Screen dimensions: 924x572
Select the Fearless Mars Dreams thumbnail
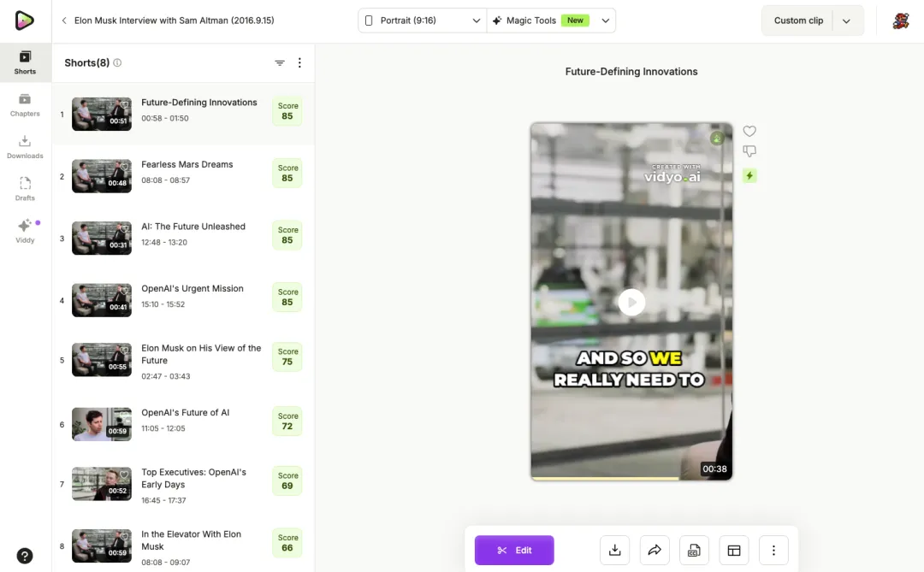pos(101,175)
